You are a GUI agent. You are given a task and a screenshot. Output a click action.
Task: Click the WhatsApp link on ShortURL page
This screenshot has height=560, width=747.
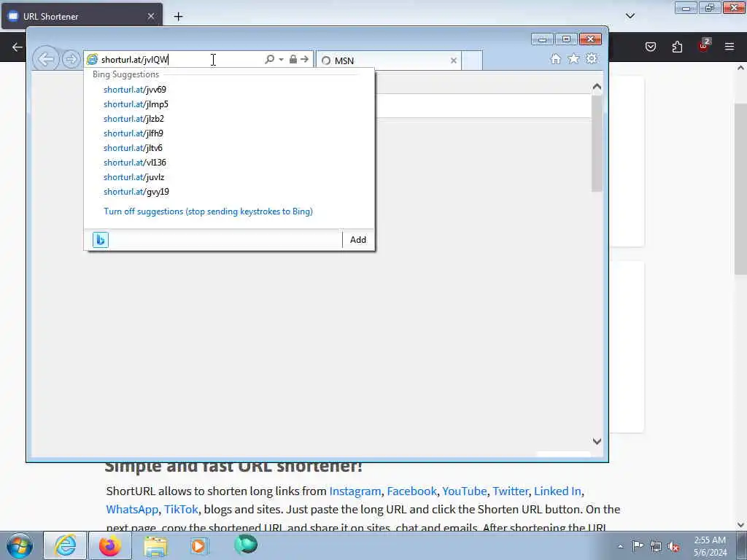pos(132,509)
